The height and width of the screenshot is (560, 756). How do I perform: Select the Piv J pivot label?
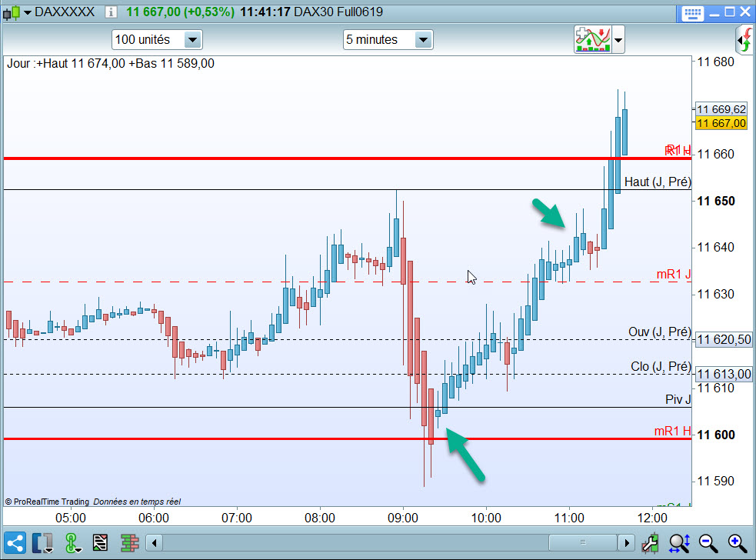pyautogui.click(x=678, y=399)
